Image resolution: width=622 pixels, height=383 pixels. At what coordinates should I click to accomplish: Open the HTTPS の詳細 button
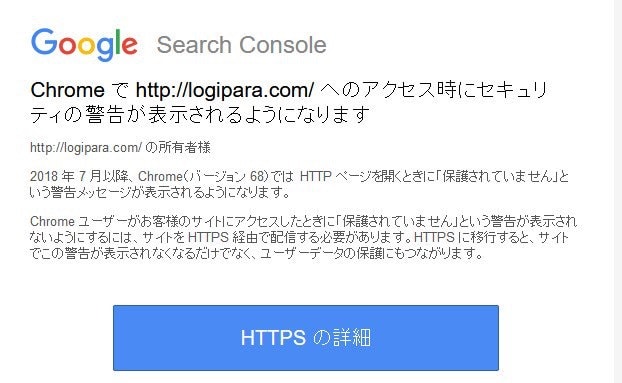(x=306, y=338)
